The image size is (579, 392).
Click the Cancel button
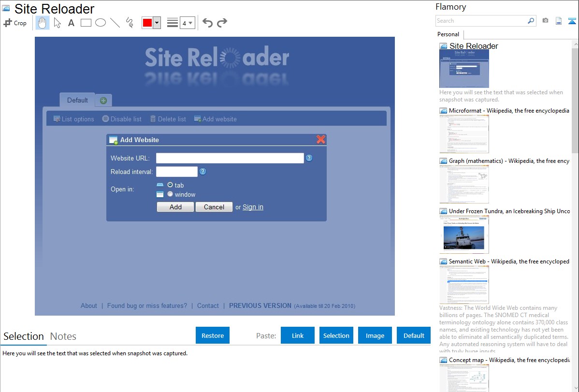pos(214,207)
